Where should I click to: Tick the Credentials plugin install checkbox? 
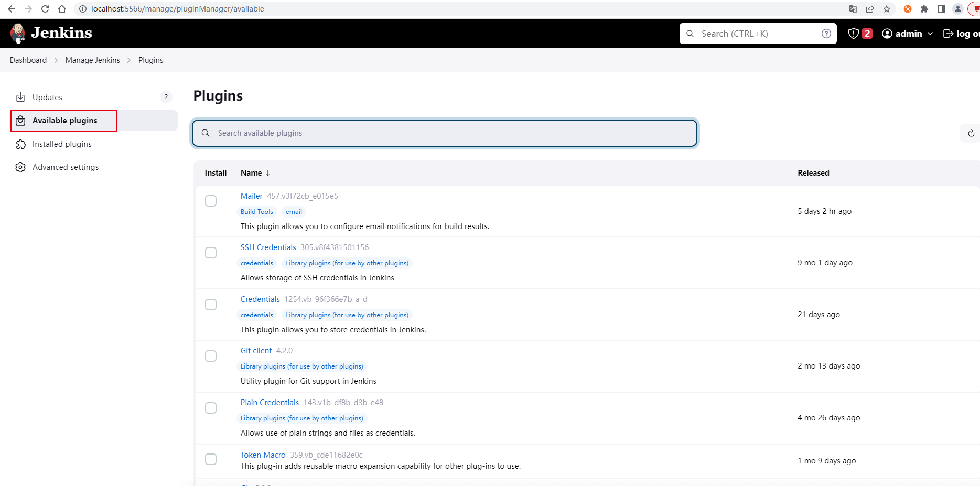[211, 305]
